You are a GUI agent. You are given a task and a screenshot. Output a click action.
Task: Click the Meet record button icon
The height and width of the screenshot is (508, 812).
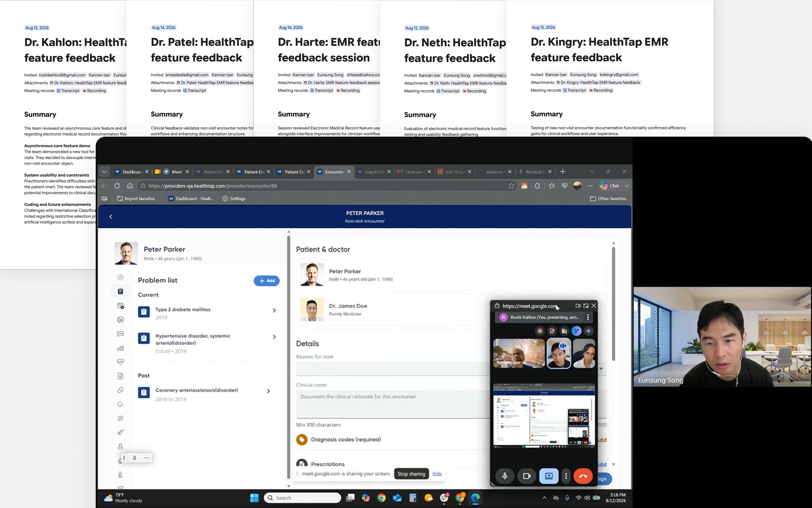pyautogui.click(x=540, y=331)
